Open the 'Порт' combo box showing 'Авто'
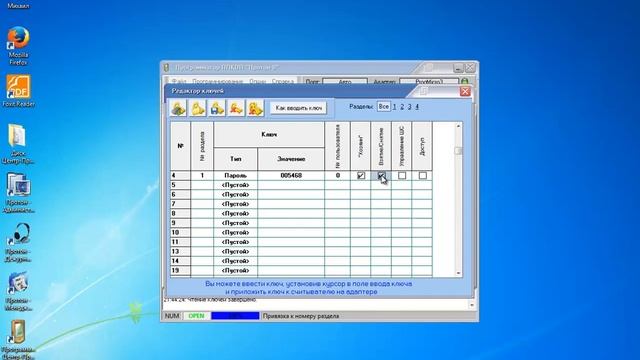The height and width of the screenshot is (360, 640). pyautogui.click(x=345, y=82)
